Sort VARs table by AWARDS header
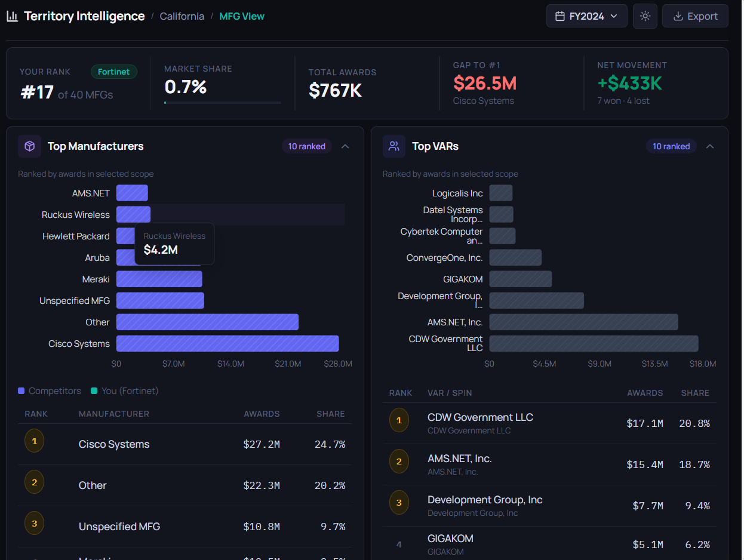The image size is (744, 560). coord(645,393)
